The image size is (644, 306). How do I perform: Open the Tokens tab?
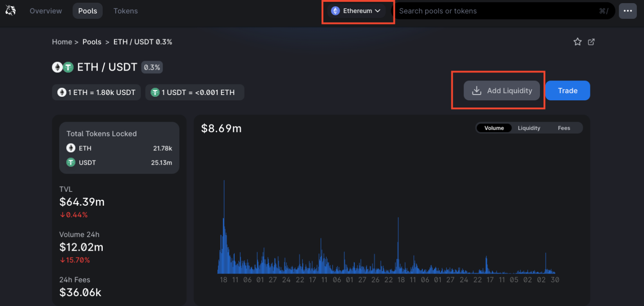tap(125, 11)
